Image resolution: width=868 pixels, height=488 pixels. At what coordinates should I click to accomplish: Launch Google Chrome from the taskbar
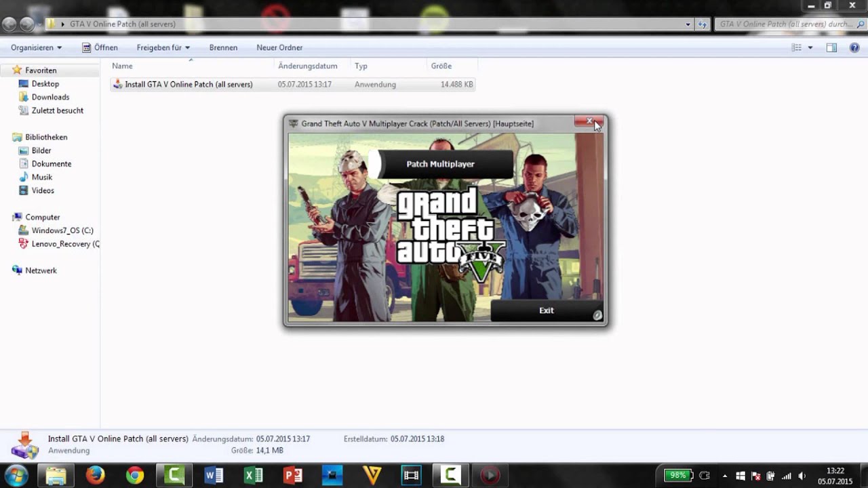click(x=135, y=476)
